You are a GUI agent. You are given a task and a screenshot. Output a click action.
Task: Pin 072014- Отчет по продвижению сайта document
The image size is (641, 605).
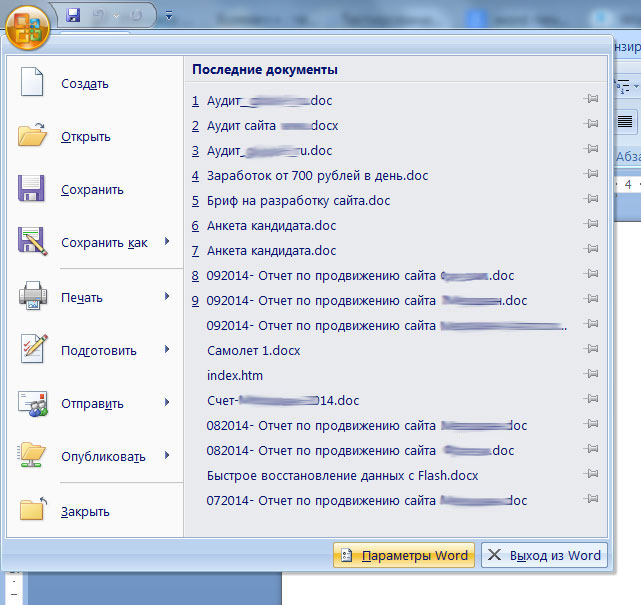pyautogui.click(x=591, y=499)
